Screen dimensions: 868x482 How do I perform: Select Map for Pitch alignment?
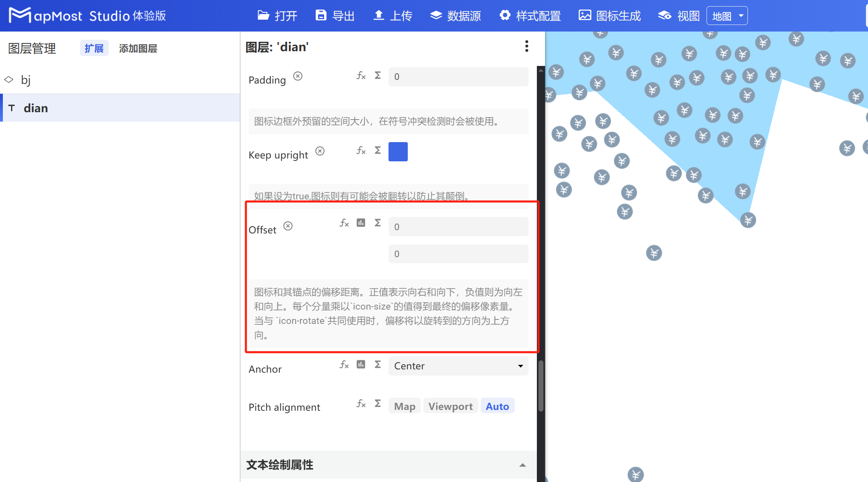[x=404, y=406]
